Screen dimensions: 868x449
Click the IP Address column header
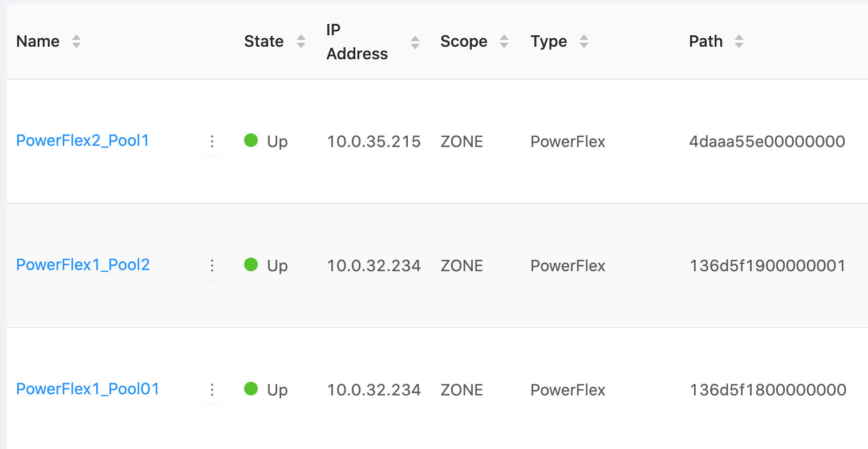[x=357, y=42]
